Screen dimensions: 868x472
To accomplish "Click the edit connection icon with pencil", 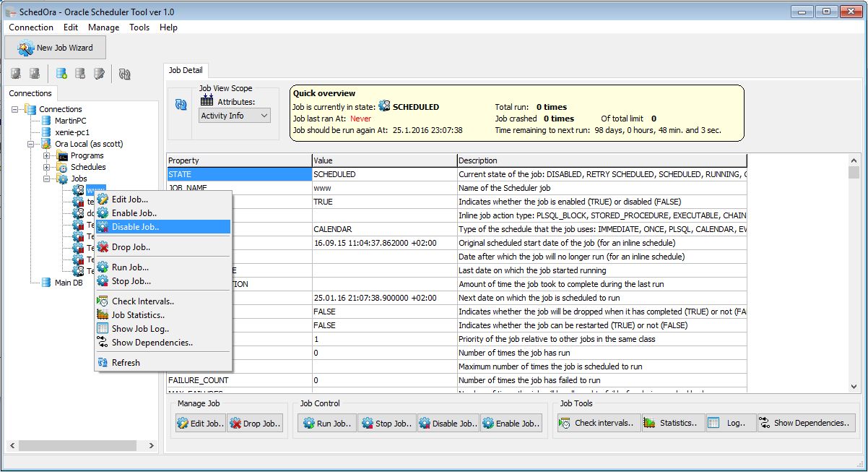I will (100, 73).
